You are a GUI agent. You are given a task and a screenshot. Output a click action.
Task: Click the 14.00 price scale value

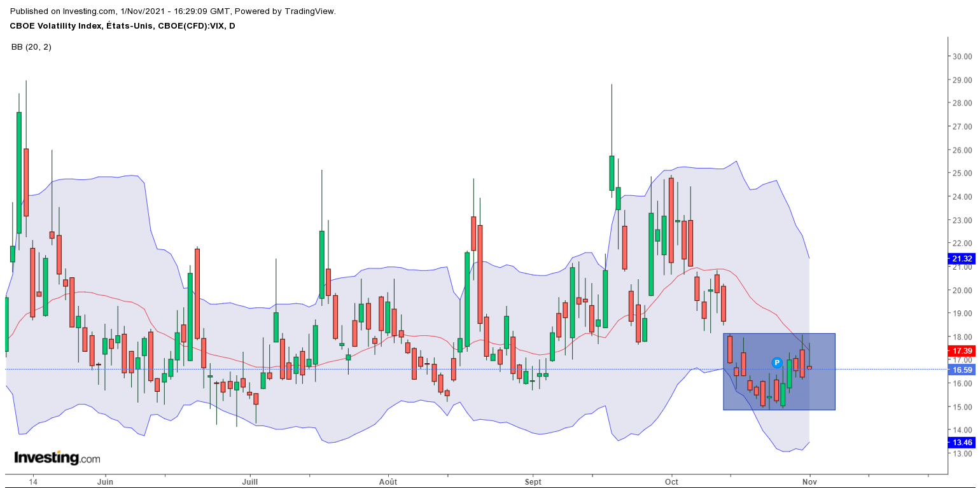point(962,430)
